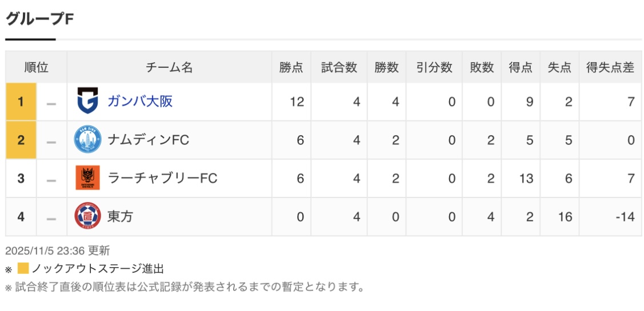
Task: Click the rank change dash for Eastern
Action: (51, 217)
